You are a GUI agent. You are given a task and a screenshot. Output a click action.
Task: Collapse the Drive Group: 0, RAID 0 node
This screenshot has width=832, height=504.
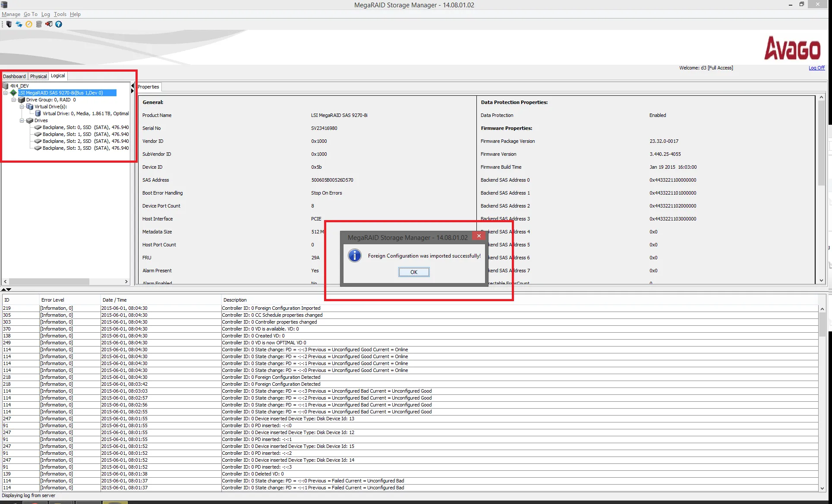(x=13, y=100)
